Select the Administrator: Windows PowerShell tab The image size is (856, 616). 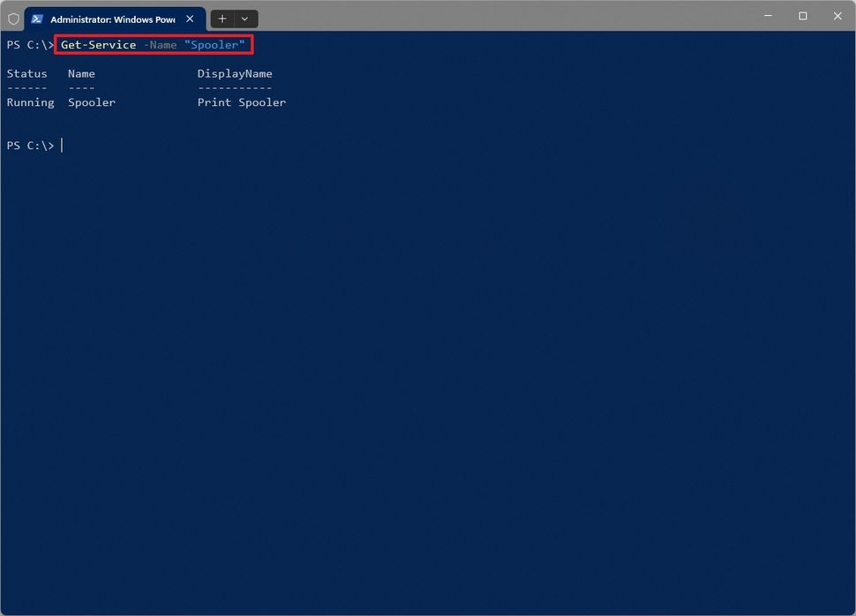click(115, 19)
